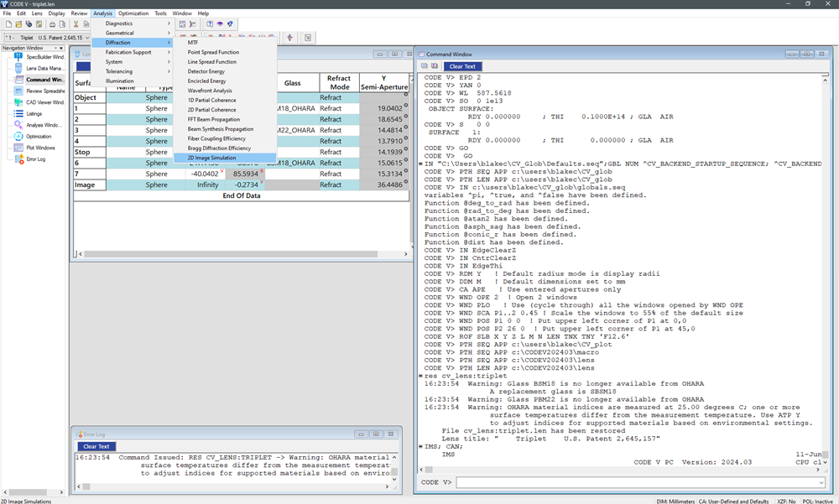The image size is (839, 504).
Task: Click the lens cross-section icon in second toolbar
Action: click(x=290, y=38)
